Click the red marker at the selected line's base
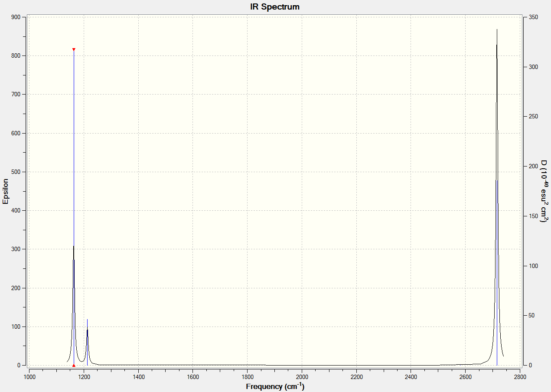551x392 pixels. pyautogui.click(x=74, y=365)
